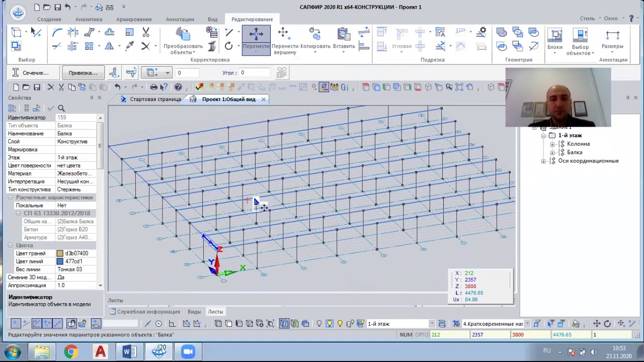Toggle the yellow light bulb visibility icon
The height and width of the screenshot is (362, 644).
point(329,324)
